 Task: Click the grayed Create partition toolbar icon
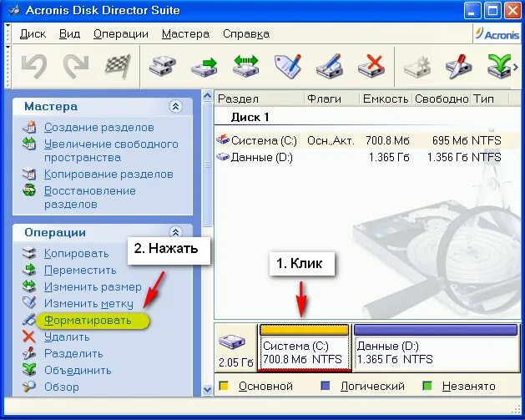click(416, 65)
